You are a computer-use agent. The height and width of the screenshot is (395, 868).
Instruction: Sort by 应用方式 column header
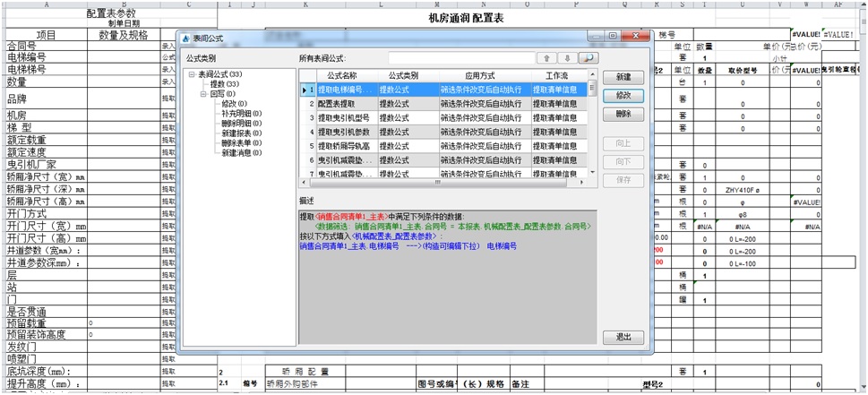tap(484, 75)
